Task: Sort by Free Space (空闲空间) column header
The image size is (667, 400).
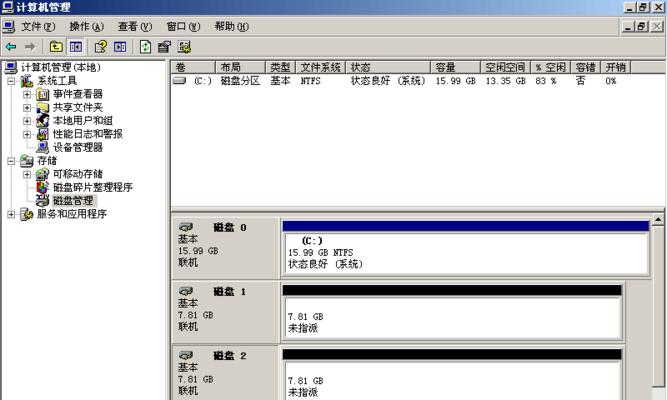Action: (505, 67)
